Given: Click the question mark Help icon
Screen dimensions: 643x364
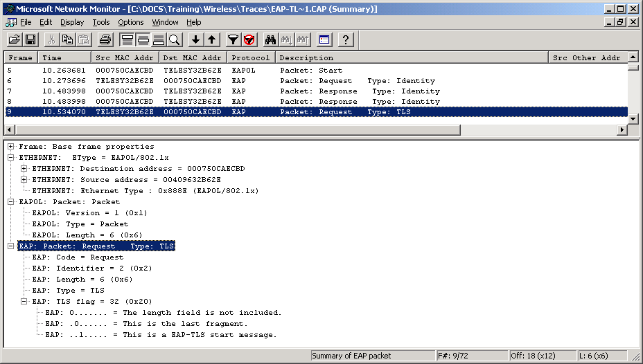Looking at the screenshot, I should [x=346, y=39].
